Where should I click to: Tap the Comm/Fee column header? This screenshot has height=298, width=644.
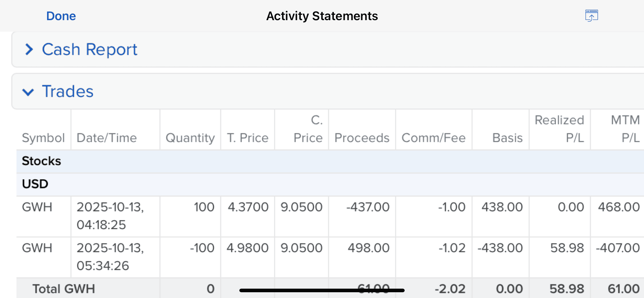click(433, 138)
